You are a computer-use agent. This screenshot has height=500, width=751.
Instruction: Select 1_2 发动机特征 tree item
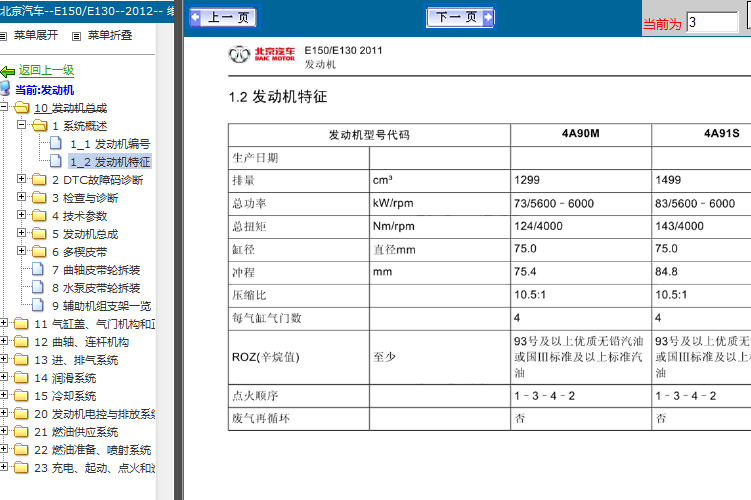110,162
